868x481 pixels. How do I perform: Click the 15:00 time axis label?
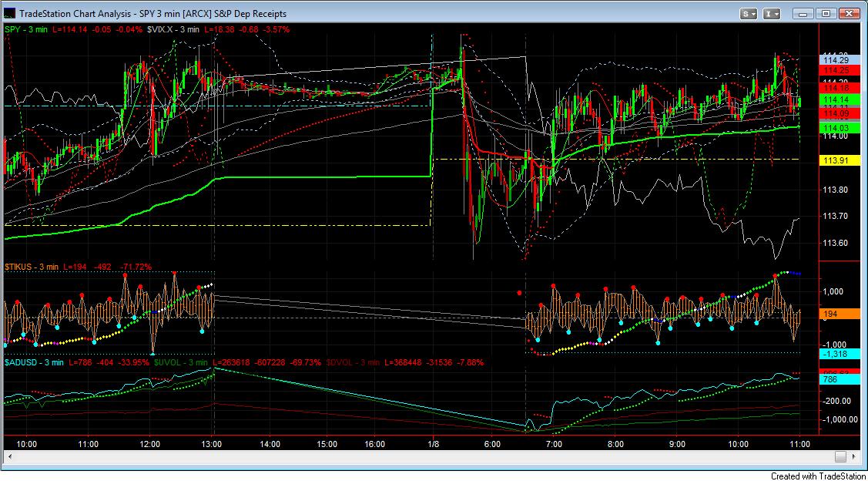(x=327, y=444)
